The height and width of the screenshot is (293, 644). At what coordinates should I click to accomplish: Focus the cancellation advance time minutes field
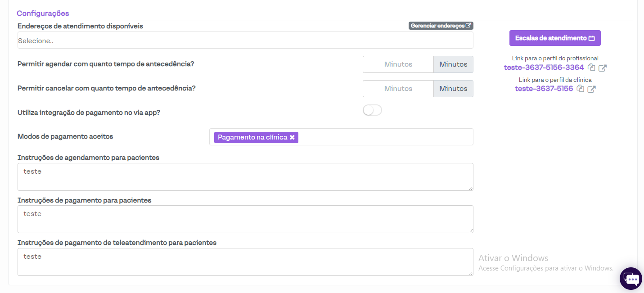point(398,89)
